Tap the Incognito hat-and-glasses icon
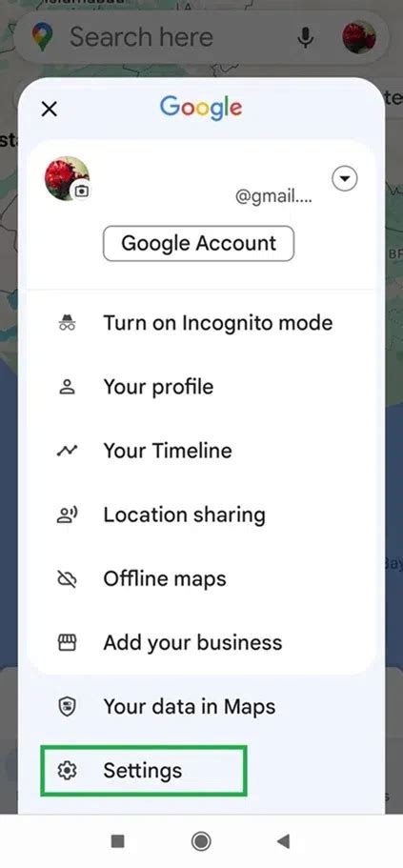This screenshot has height=868, width=403. pyautogui.click(x=67, y=323)
